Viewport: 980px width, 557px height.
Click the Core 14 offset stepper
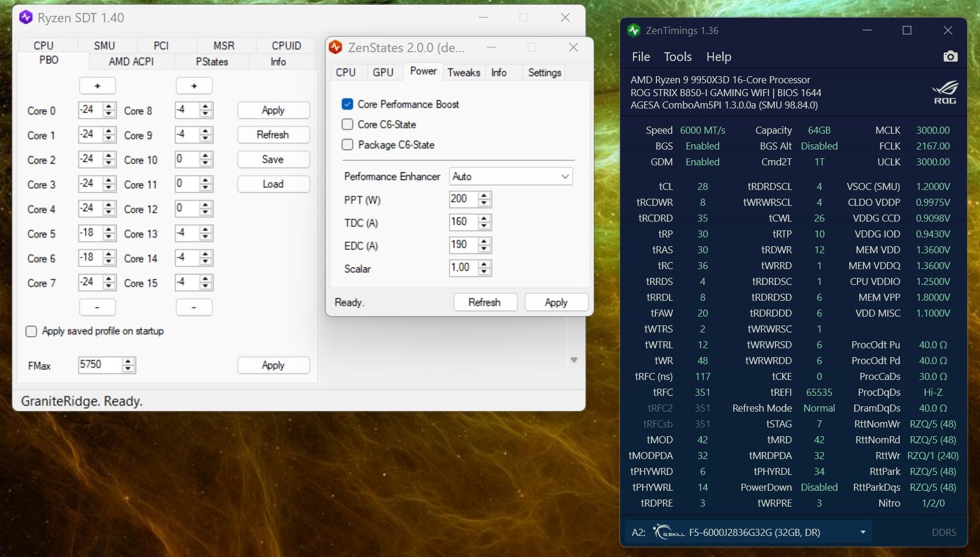point(206,258)
